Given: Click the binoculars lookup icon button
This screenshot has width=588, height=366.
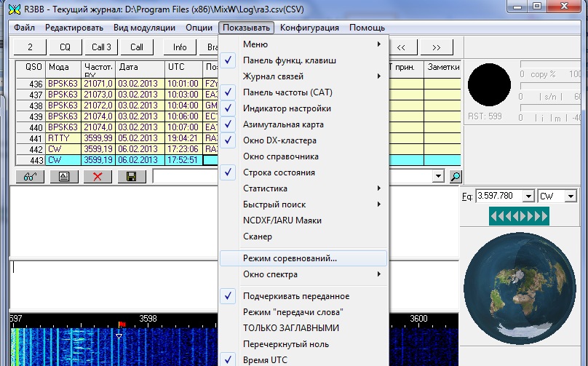Looking at the screenshot, I should pos(28,177).
